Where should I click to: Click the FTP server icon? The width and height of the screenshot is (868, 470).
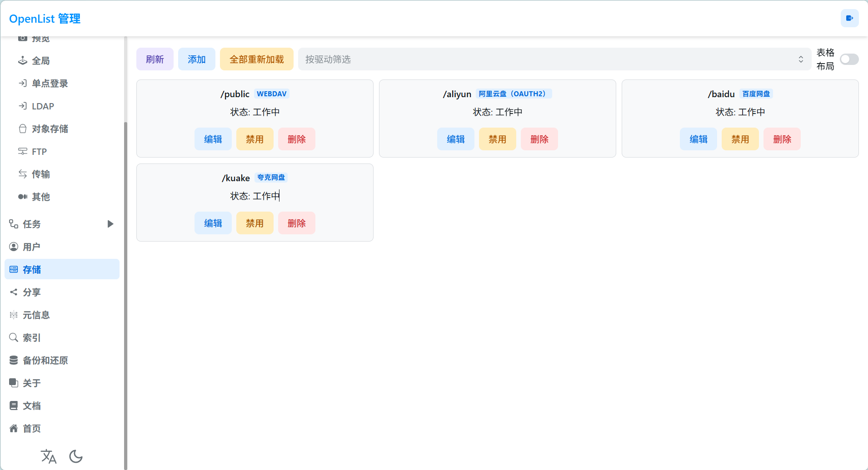23,151
